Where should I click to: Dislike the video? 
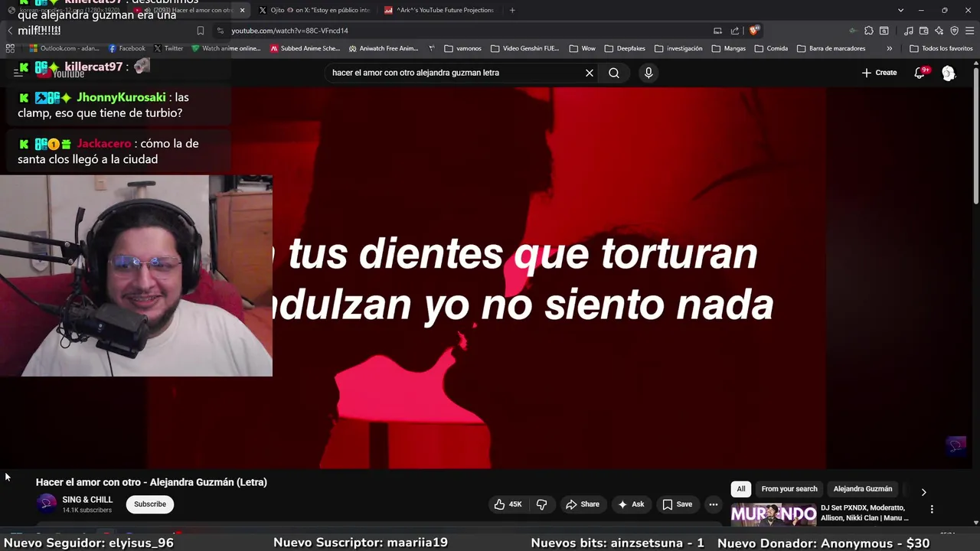(541, 504)
